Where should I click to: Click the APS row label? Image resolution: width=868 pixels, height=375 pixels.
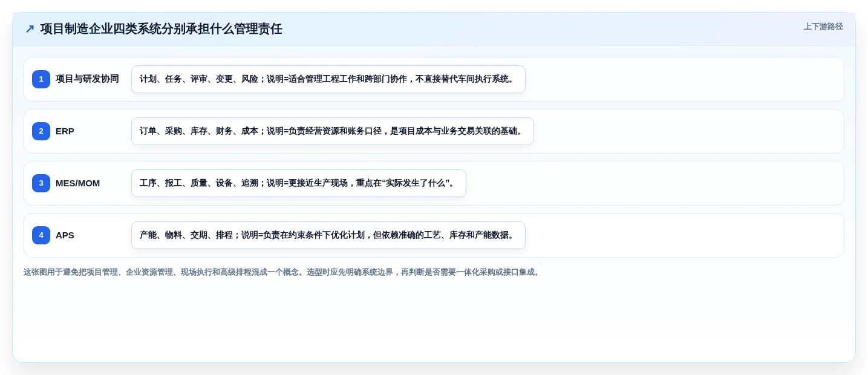coord(65,235)
